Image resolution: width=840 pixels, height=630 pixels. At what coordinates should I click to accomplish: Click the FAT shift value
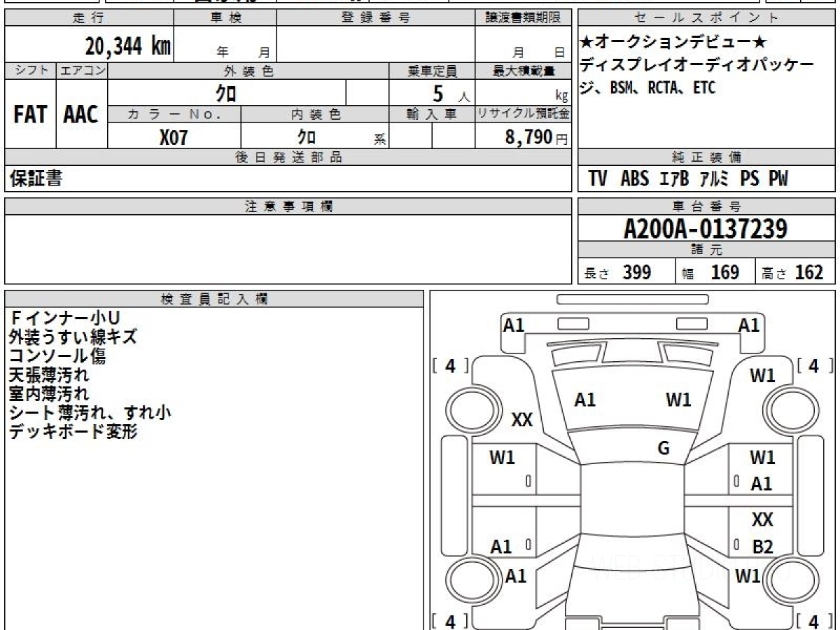(30, 115)
